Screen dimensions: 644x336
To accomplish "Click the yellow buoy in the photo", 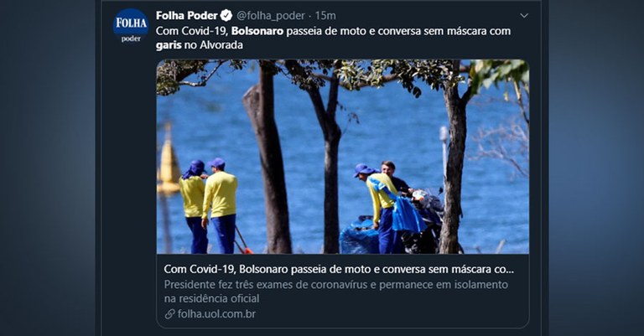I will point(169,160).
